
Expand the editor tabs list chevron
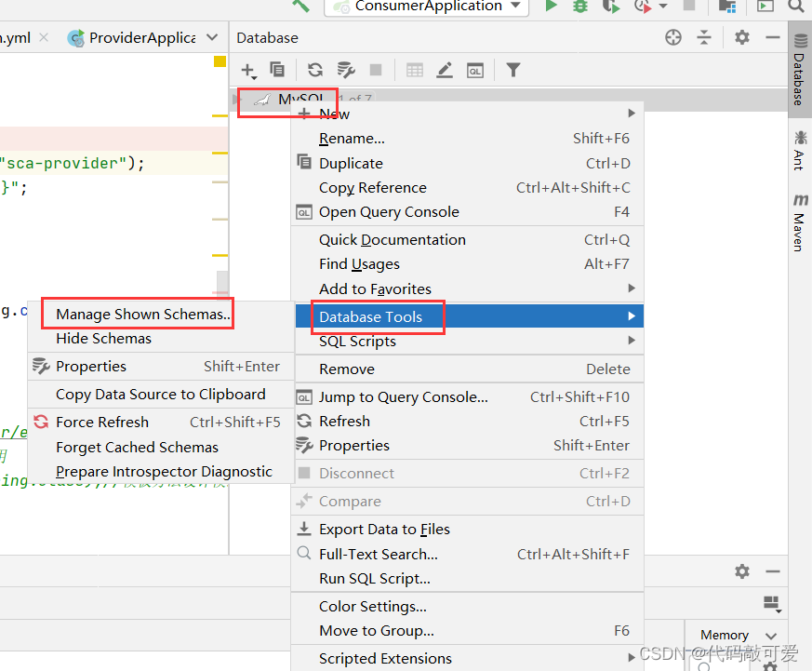212,37
